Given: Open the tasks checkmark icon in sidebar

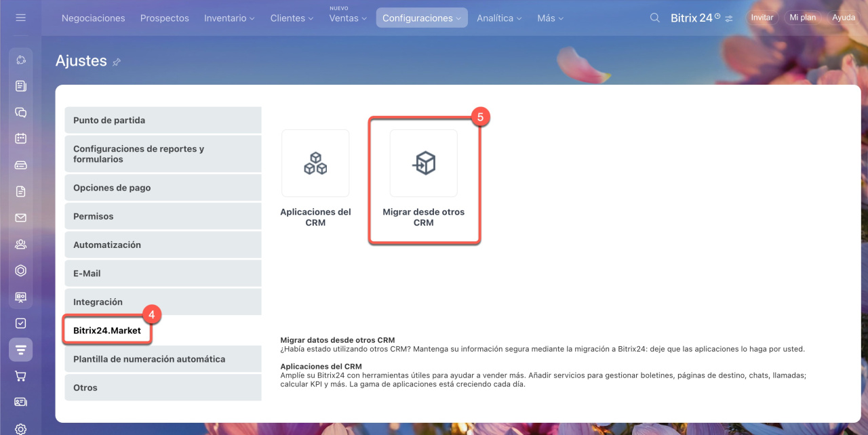Looking at the screenshot, I should point(20,324).
